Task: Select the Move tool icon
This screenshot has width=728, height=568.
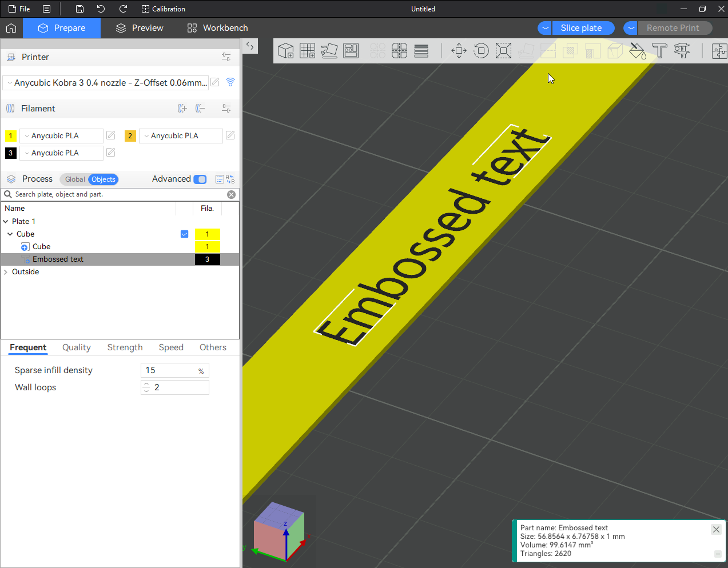Action: coord(459,51)
